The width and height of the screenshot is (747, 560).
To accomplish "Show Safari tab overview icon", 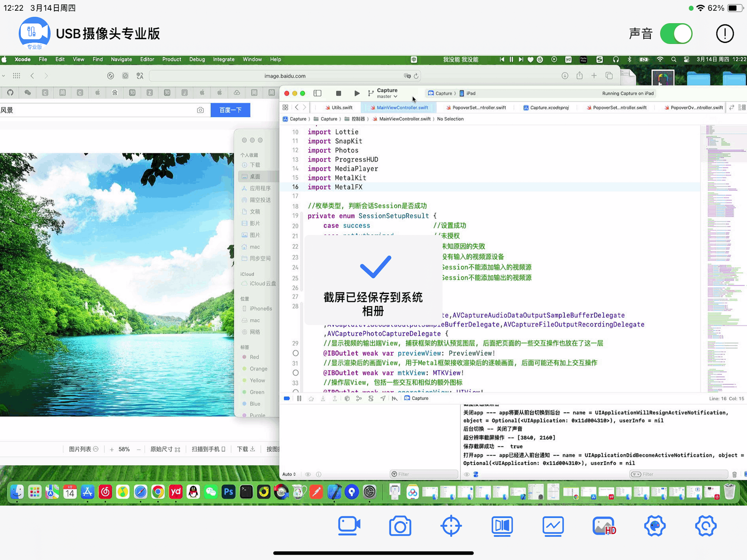I will (x=609, y=76).
